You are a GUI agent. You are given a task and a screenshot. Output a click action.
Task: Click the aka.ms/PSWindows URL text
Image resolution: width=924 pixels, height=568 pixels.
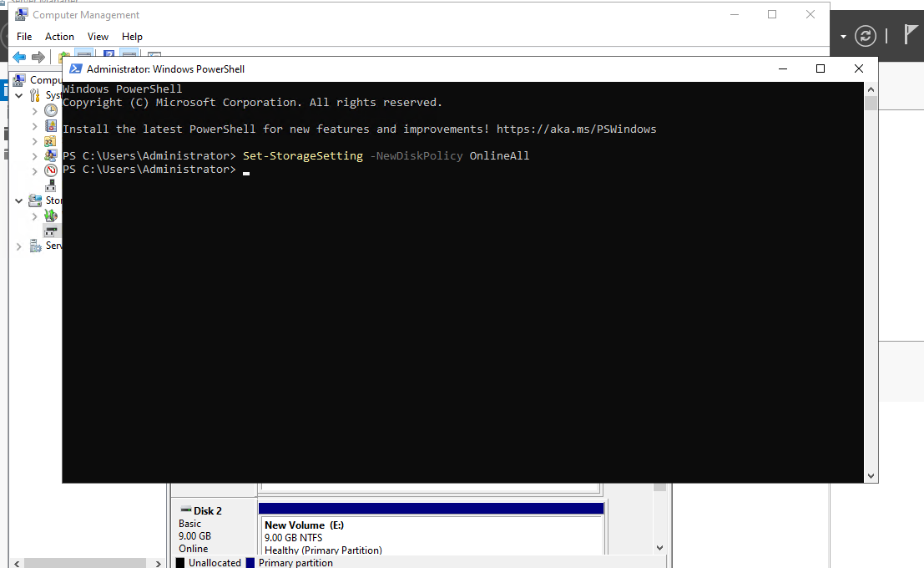(576, 129)
